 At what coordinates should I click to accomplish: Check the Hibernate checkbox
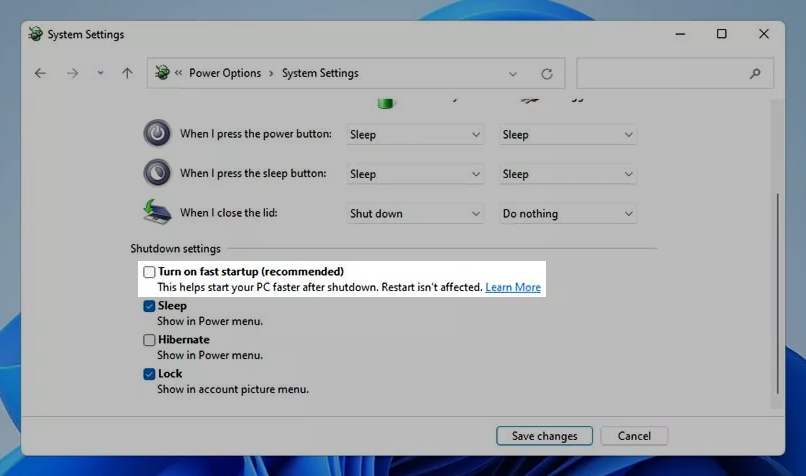[x=149, y=340]
